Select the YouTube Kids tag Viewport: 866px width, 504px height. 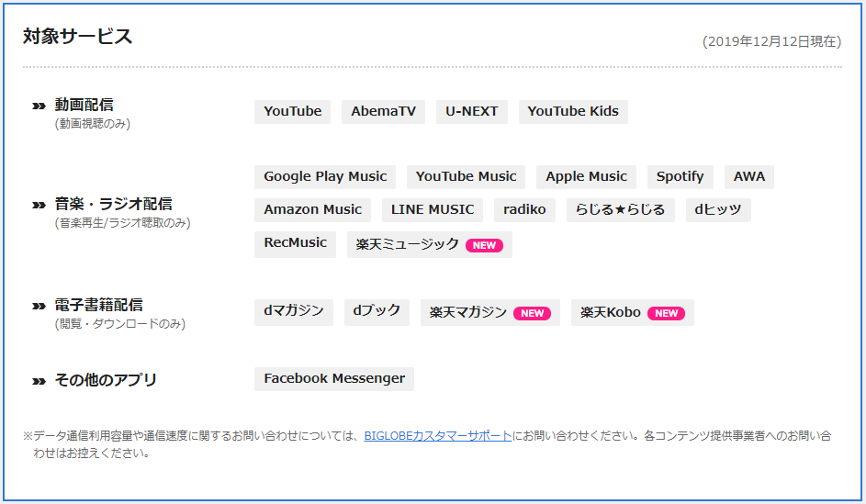tap(573, 111)
